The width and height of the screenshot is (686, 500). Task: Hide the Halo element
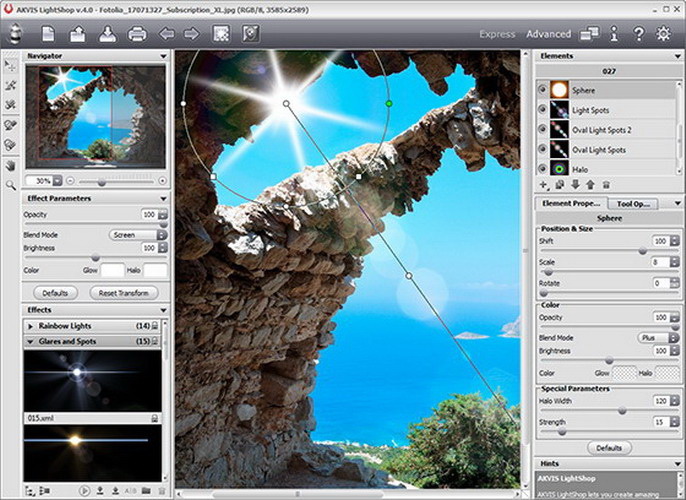coord(542,168)
